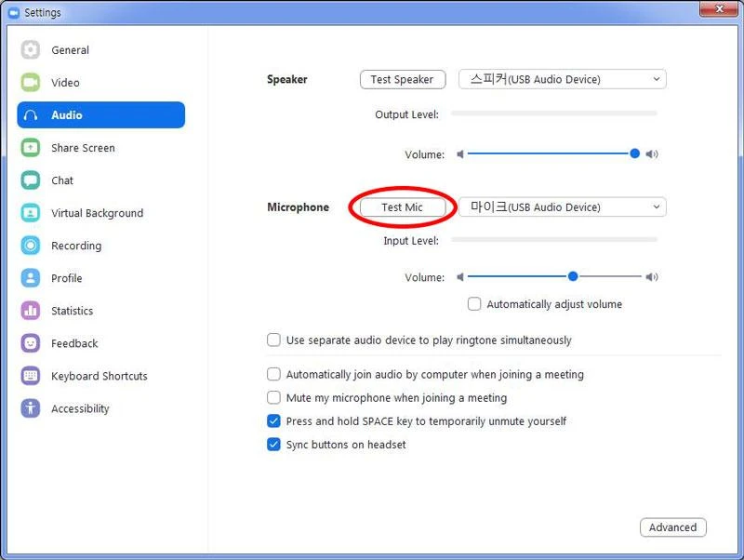Image resolution: width=744 pixels, height=560 pixels.
Task: Click the General gear icon in sidebar
Action: point(31,50)
